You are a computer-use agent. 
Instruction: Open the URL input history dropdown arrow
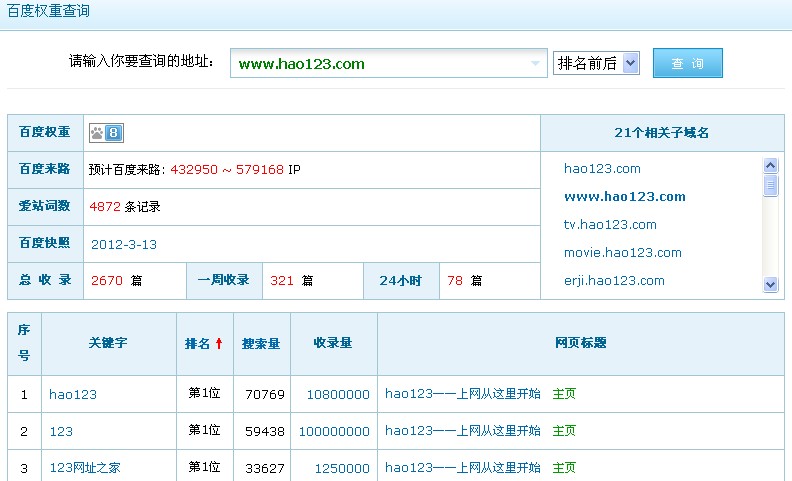(x=535, y=64)
